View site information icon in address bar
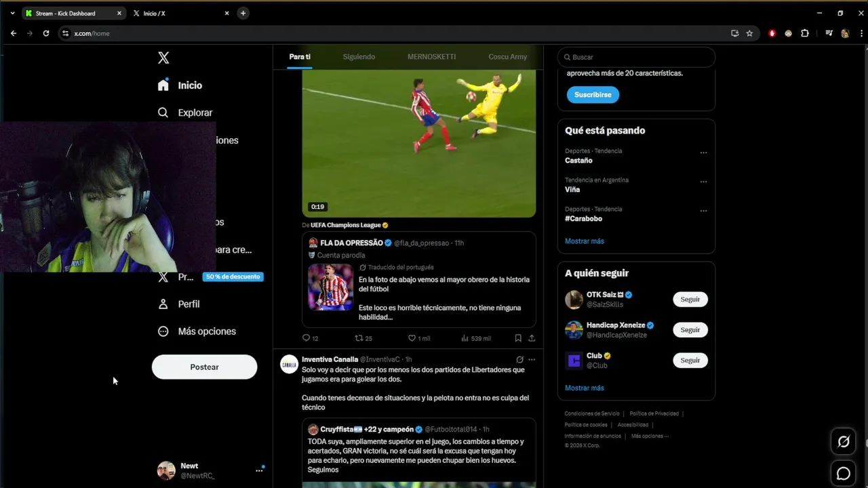The width and height of the screenshot is (868, 488). (x=65, y=33)
